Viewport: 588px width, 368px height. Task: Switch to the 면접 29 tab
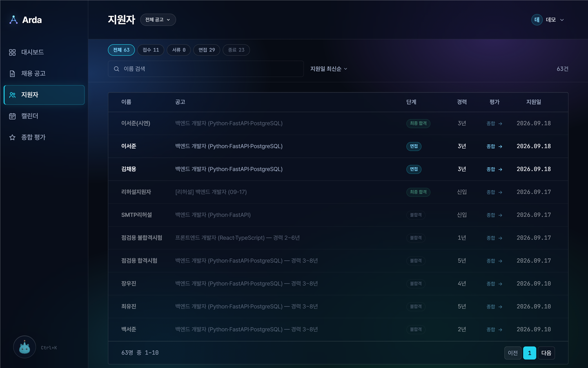pos(207,50)
